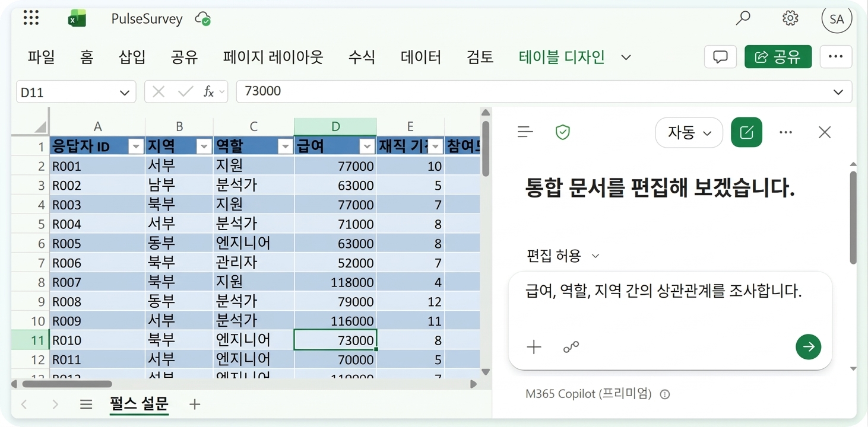Send the prompt with the green arrow

point(808,346)
